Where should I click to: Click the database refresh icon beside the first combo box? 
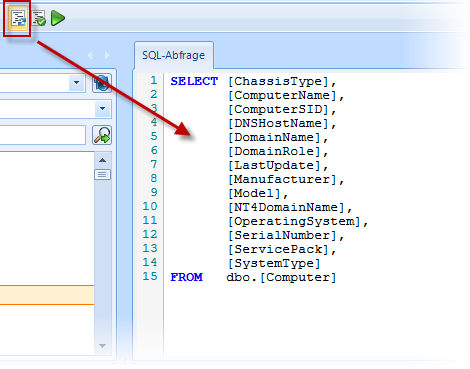pos(102,83)
